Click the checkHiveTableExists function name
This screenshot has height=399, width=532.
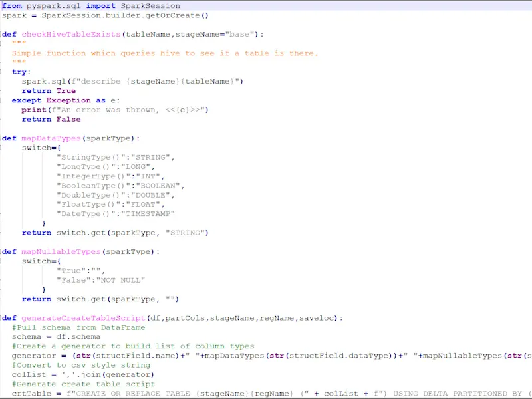click(71, 35)
